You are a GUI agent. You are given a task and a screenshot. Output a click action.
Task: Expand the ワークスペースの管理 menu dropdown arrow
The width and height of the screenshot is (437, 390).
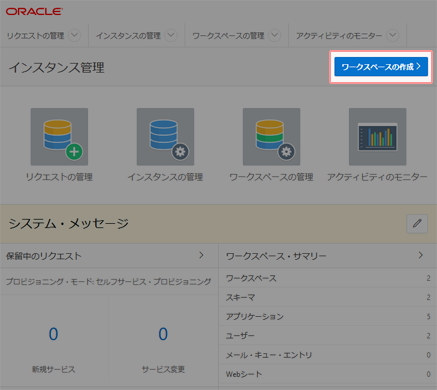(x=275, y=35)
